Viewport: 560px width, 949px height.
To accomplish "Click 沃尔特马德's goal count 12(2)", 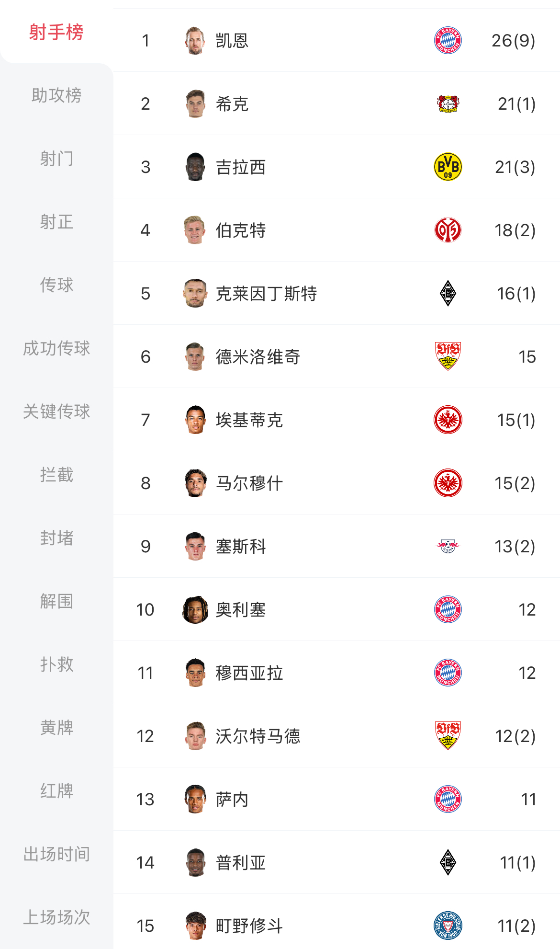I will click(515, 736).
